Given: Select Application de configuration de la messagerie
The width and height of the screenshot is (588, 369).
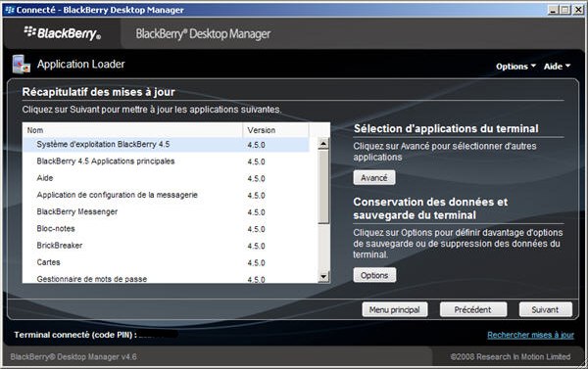Looking at the screenshot, I should coord(166,195).
